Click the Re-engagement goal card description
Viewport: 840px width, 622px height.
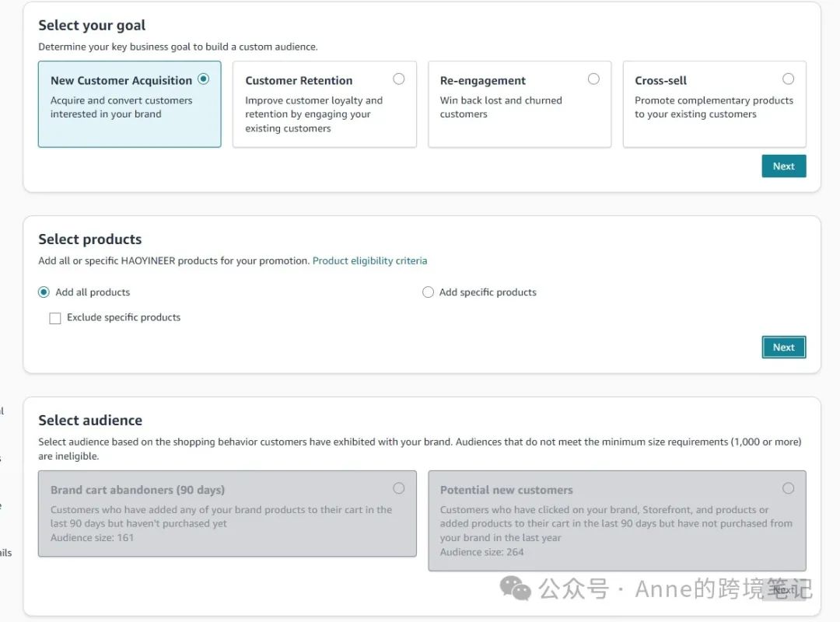pyautogui.click(x=501, y=107)
